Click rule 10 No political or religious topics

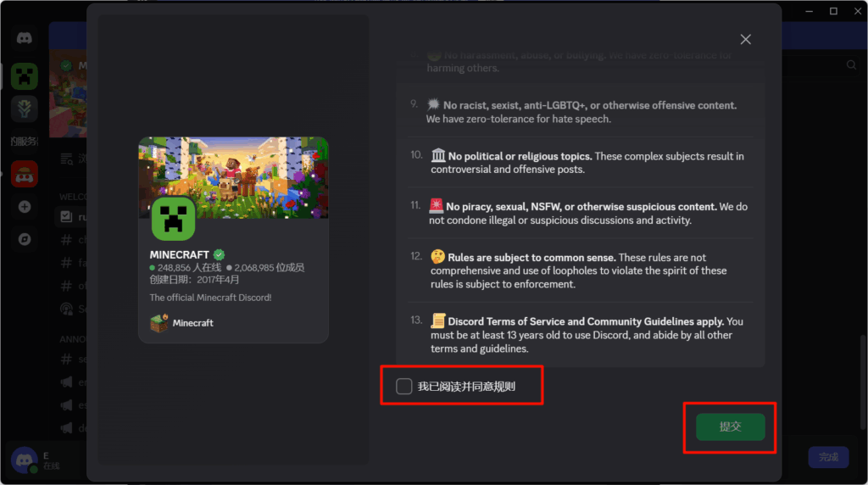click(580, 162)
